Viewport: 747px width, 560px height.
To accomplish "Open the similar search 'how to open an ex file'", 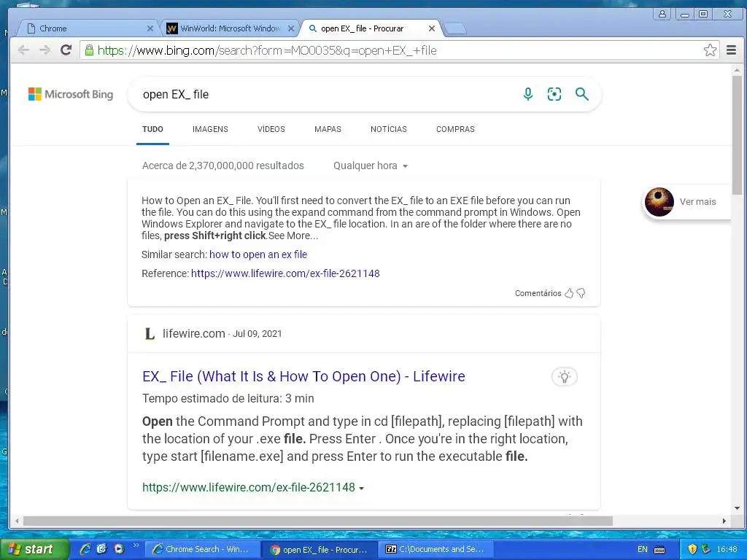I will pos(258,254).
